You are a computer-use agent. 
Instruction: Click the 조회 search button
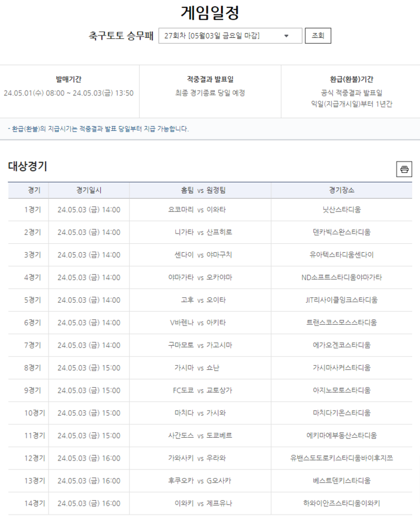tap(317, 36)
